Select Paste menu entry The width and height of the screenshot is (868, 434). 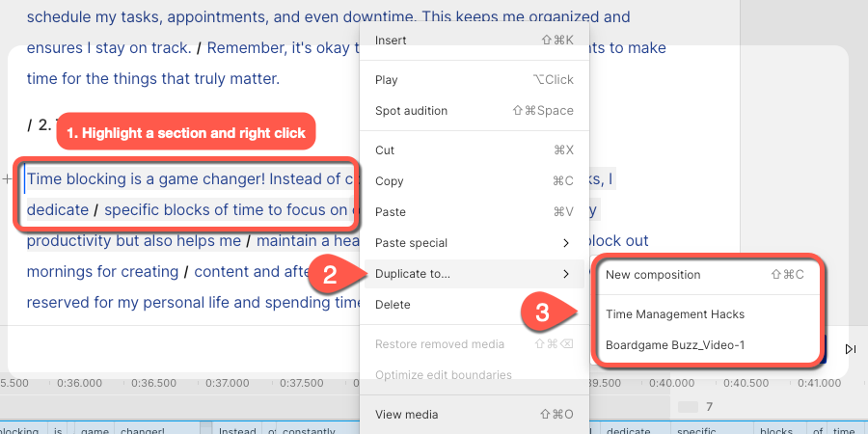(474, 212)
